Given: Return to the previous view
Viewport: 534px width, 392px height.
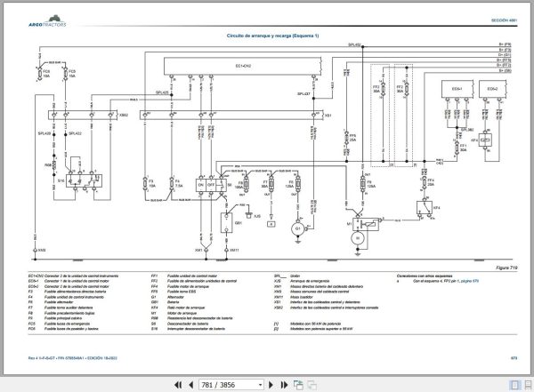Looking at the screenshot, I should (x=298, y=385).
